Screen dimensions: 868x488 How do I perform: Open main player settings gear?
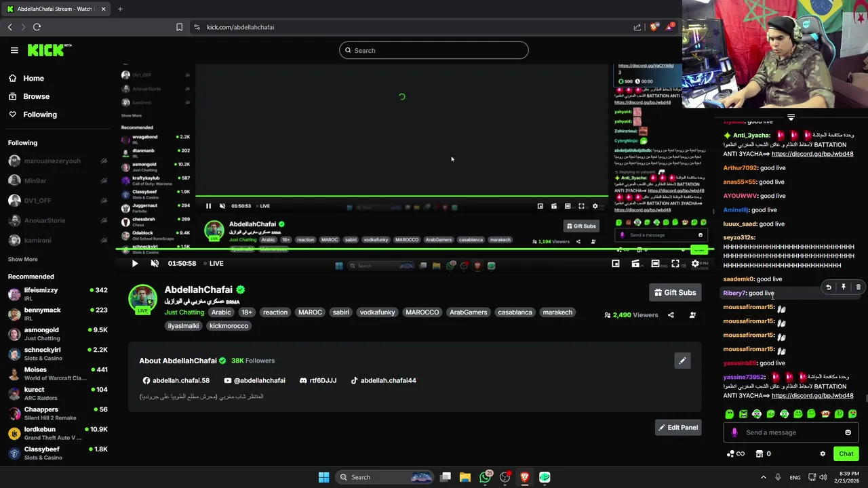point(695,264)
